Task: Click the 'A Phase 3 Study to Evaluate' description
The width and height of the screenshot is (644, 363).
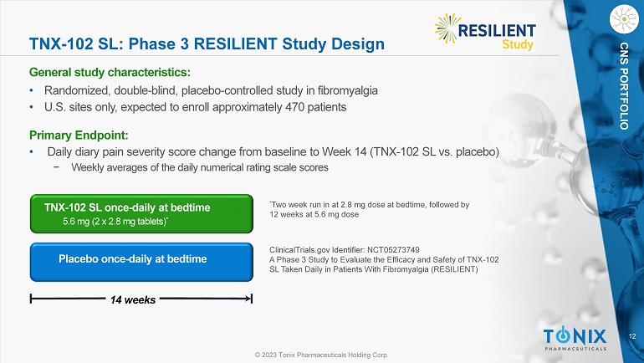Action: point(384,264)
